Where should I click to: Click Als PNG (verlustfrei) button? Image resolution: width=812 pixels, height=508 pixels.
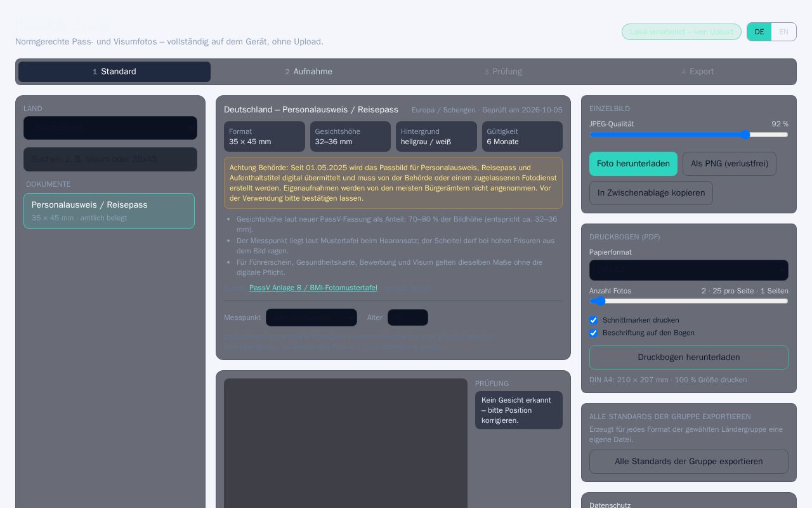pos(730,164)
